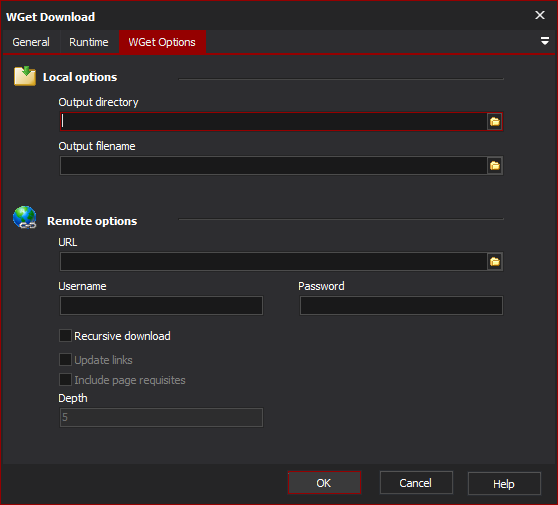Switch to the Runtime tab
Viewport: 558px width, 505px height.
point(89,42)
